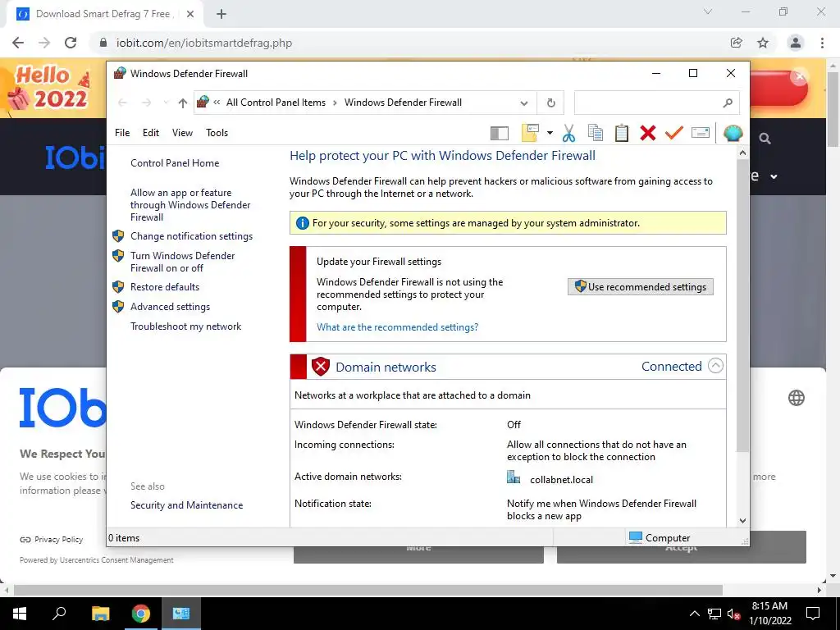This screenshot has height=630, width=840.
Task: Click the orange checkmark Properties icon
Action: (674, 133)
